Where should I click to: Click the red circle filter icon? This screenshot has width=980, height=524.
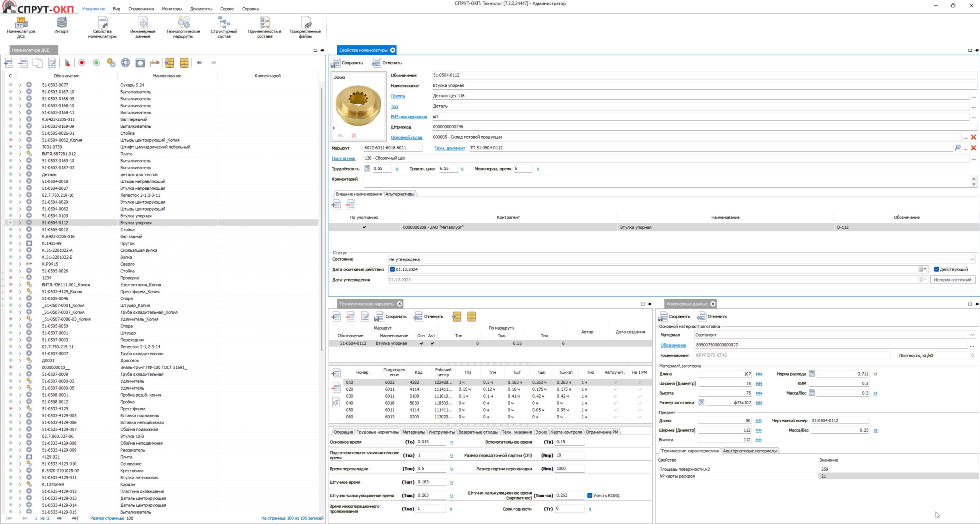82,63
